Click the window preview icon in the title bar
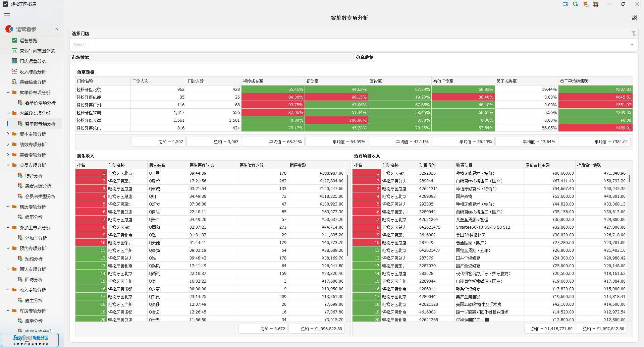644x347 pixels. [x=565, y=4]
